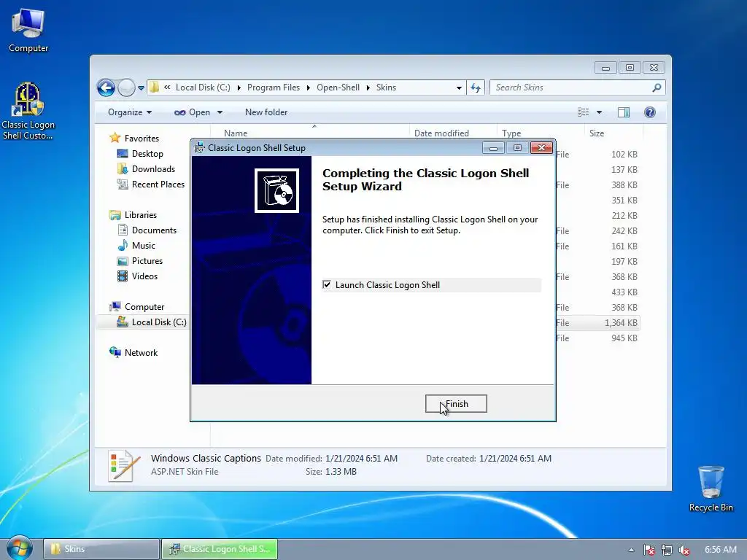Open the view options dropdown arrow
The height and width of the screenshot is (560, 747).
click(600, 112)
